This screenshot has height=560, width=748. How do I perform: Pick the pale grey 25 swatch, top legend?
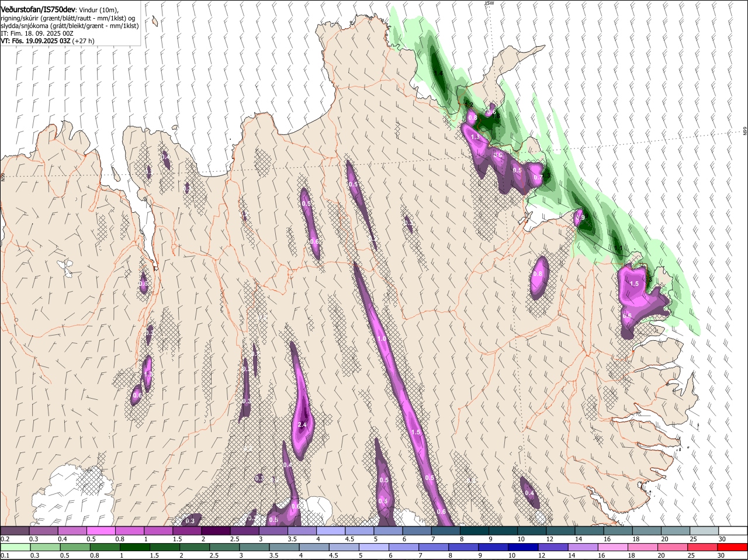pos(703,531)
